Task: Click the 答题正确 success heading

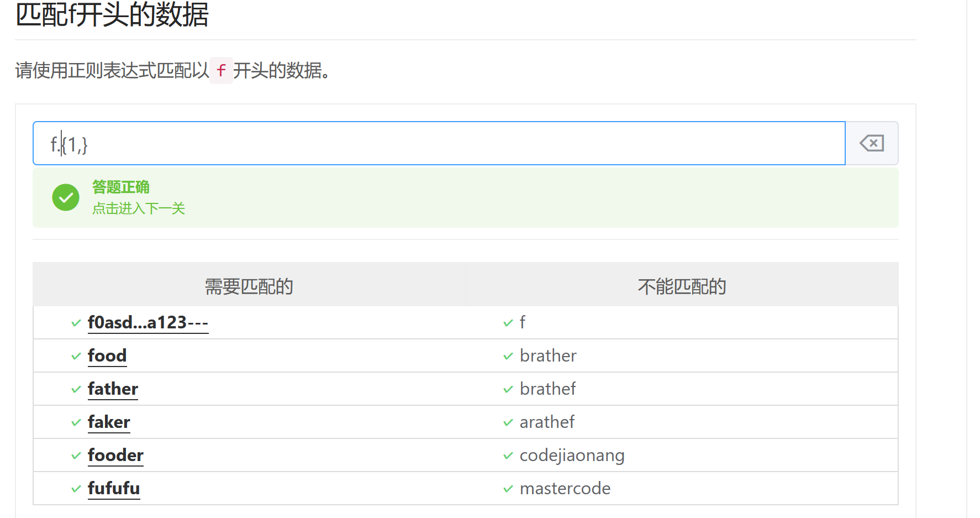Action: 121,187
